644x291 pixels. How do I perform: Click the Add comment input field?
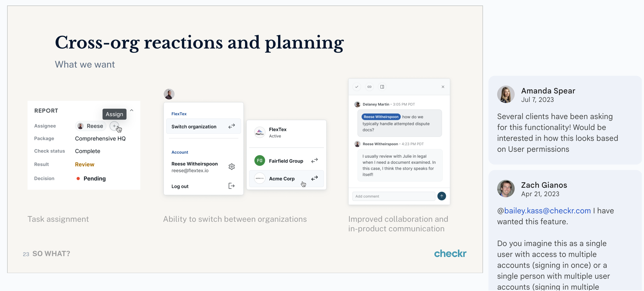pos(393,196)
